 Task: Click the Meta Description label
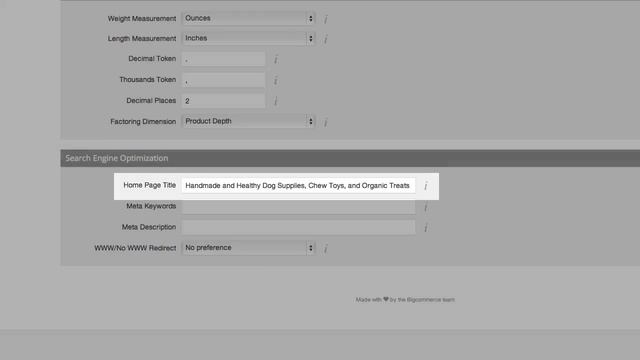149,227
